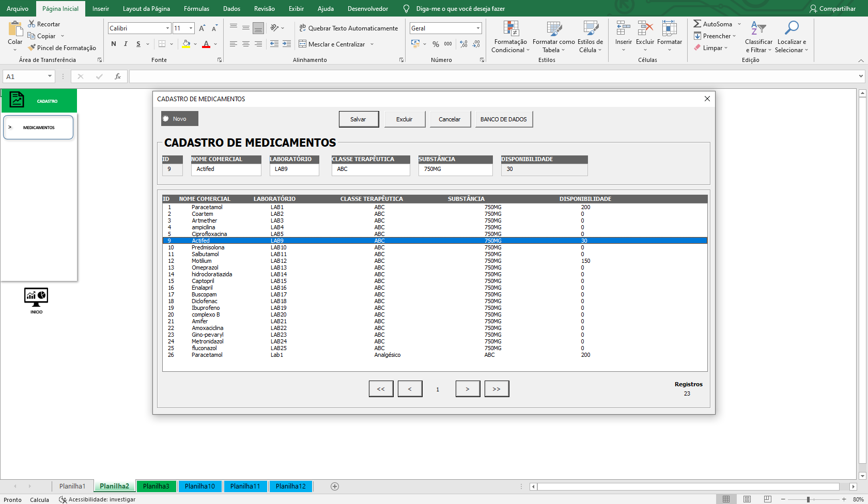The image size is (868, 504).
Task: Toggle italic I formatting
Action: (x=126, y=44)
